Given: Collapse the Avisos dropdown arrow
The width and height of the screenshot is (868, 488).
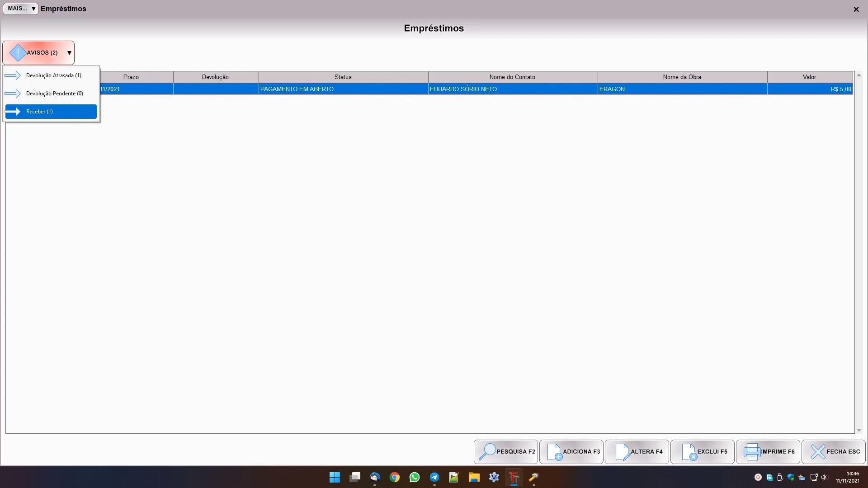Looking at the screenshot, I should pyautogui.click(x=69, y=53).
